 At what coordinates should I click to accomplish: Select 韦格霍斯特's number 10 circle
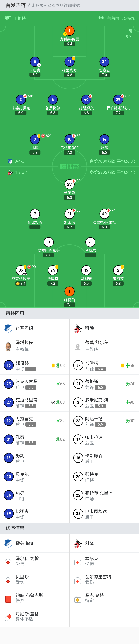(69, 139)
